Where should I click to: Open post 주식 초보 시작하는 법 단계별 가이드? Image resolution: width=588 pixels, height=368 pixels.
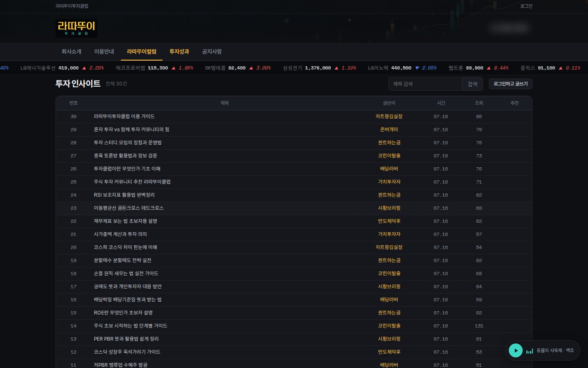coord(131,326)
